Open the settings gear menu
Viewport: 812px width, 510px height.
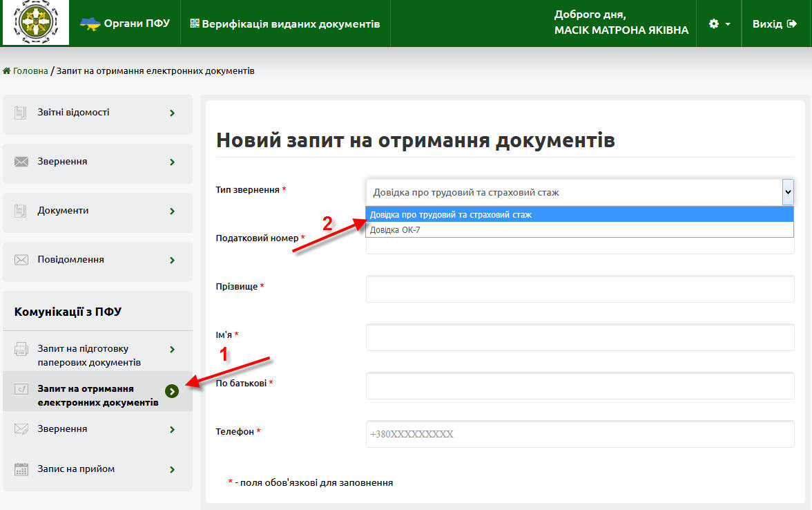pos(719,24)
